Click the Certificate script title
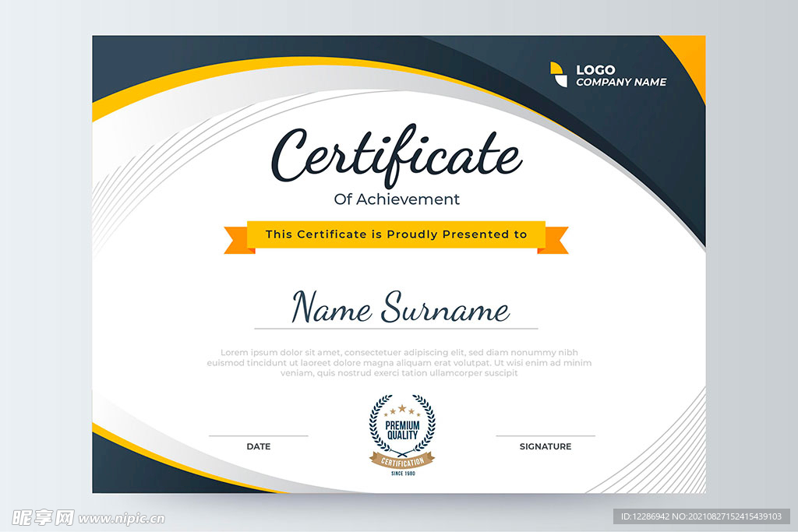 tap(397, 155)
